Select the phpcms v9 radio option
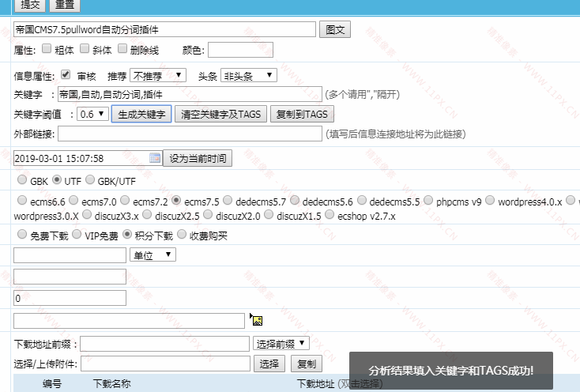The height and width of the screenshot is (392, 580). tap(428, 200)
